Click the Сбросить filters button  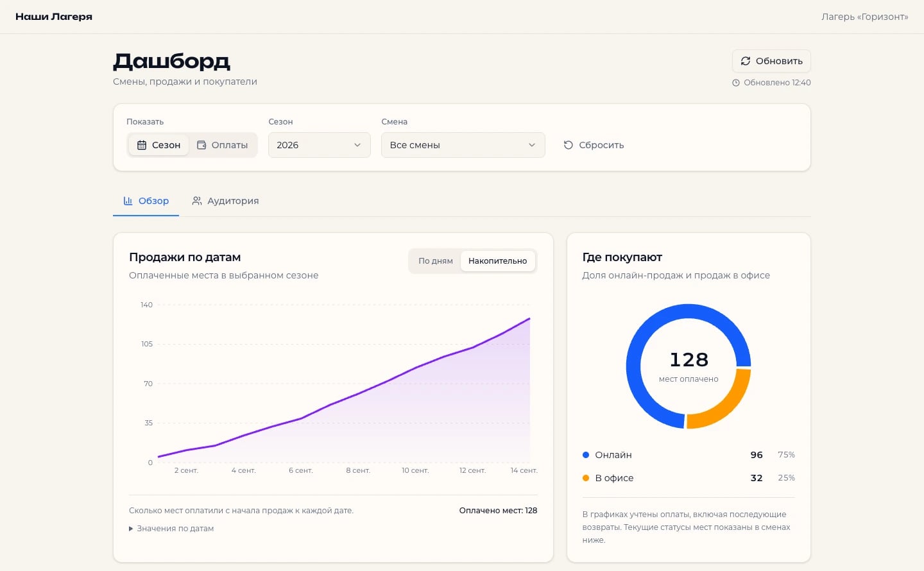(x=594, y=145)
